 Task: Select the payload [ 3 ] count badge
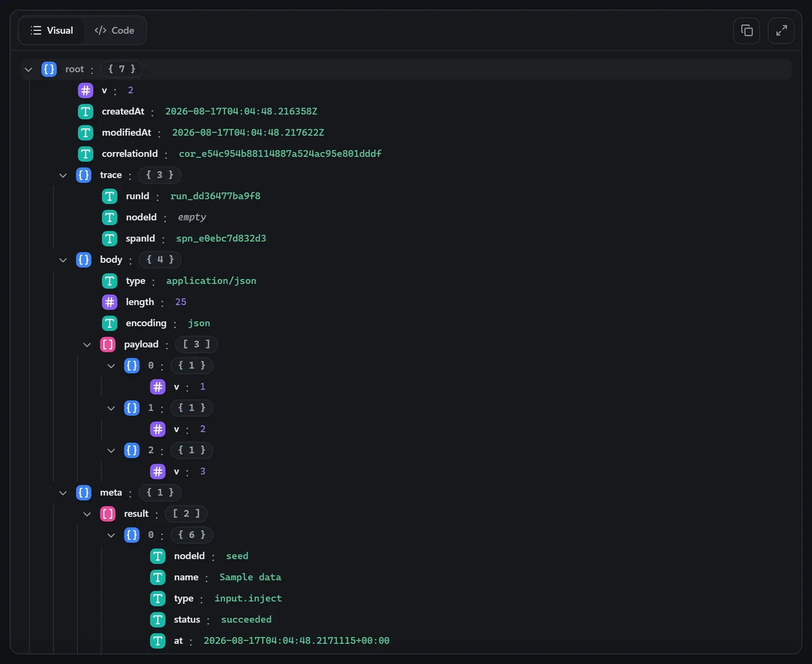(196, 345)
